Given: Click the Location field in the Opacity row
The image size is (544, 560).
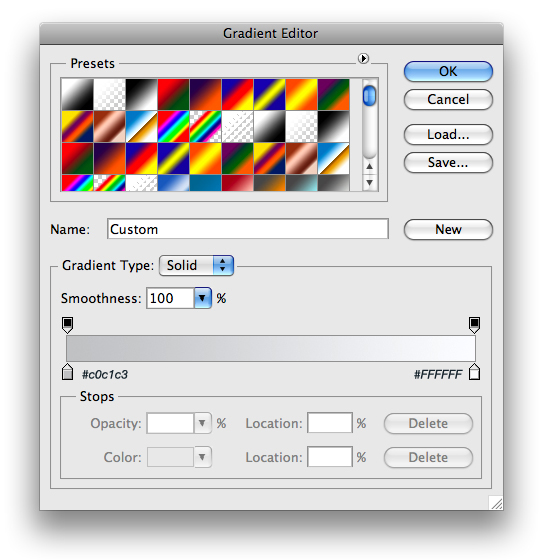Looking at the screenshot, I should click(330, 423).
